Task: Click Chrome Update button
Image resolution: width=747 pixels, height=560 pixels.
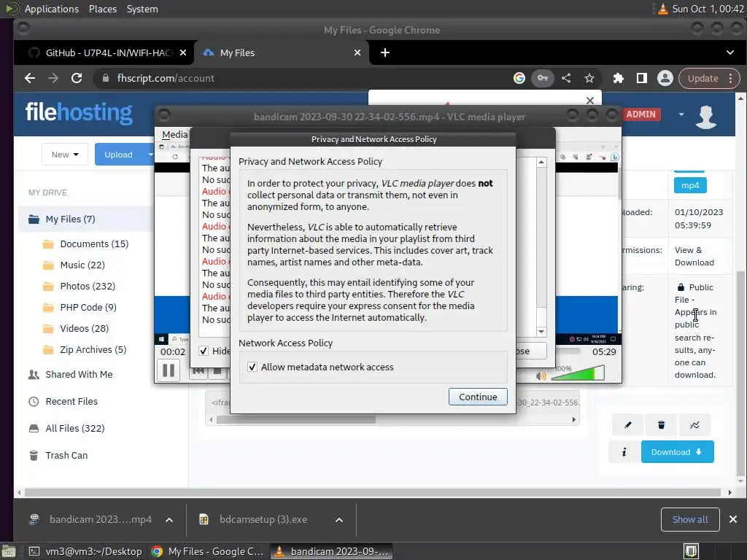Action: point(709,78)
